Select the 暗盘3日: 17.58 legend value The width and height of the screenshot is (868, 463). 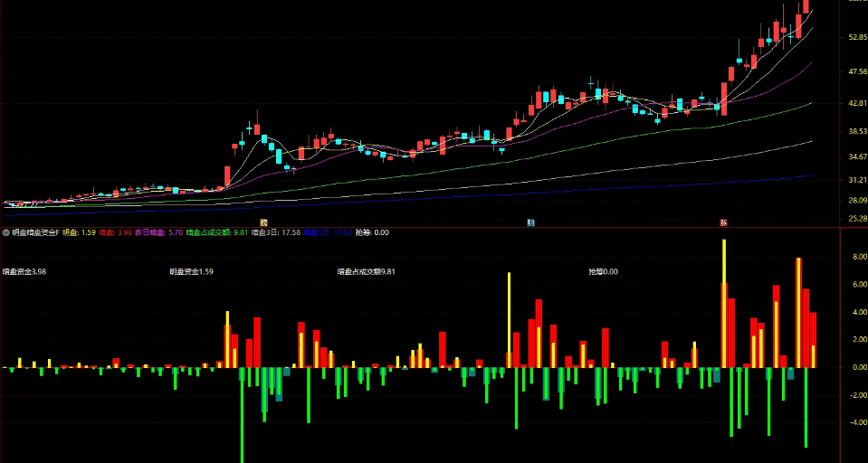(x=276, y=233)
